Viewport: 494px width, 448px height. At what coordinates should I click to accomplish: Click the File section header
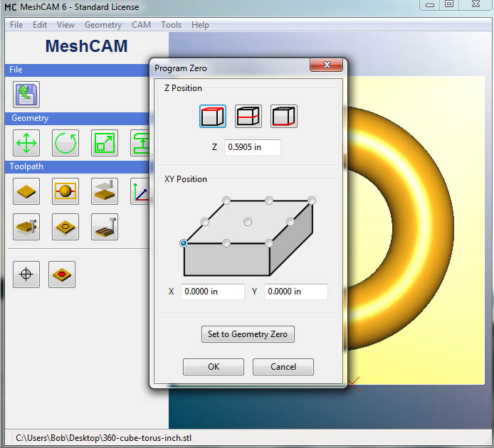(77, 70)
